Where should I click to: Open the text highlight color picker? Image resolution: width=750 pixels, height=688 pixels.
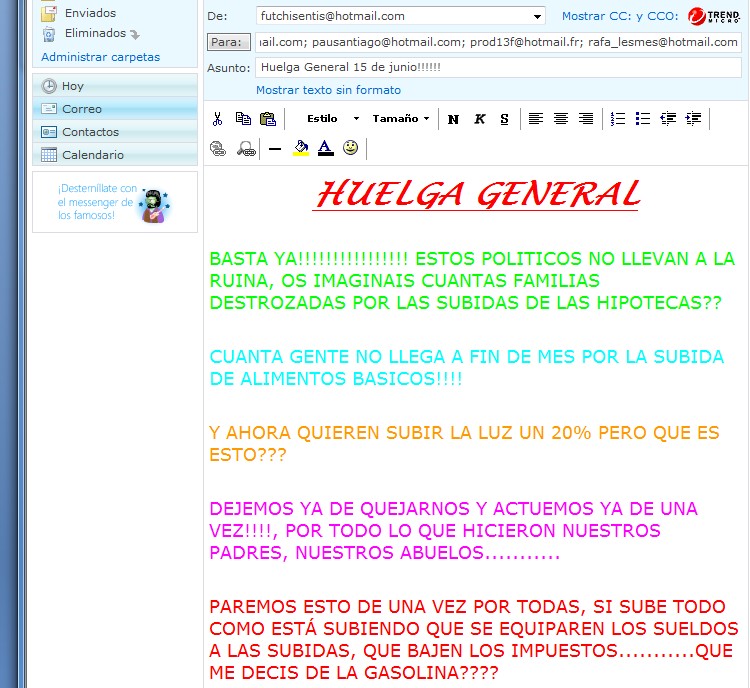pos(300,148)
